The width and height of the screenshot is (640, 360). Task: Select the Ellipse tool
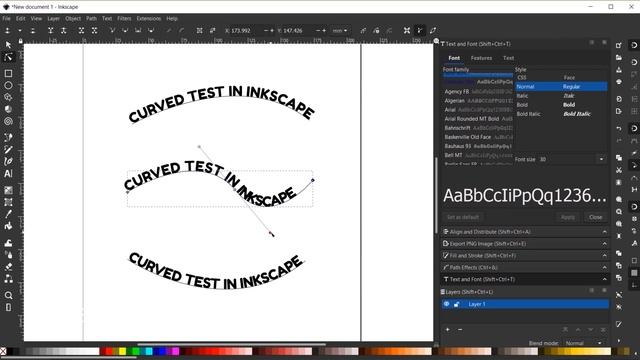pos(8,85)
